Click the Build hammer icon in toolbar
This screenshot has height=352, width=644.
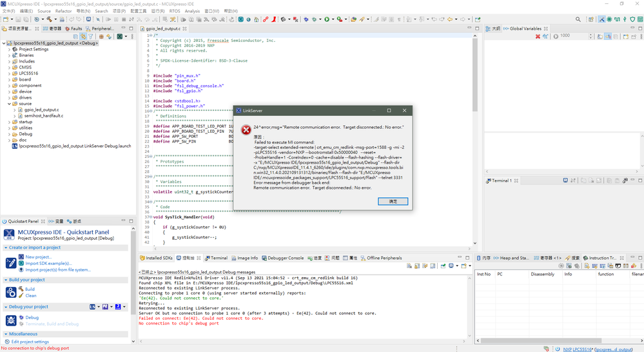click(x=49, y=19)
